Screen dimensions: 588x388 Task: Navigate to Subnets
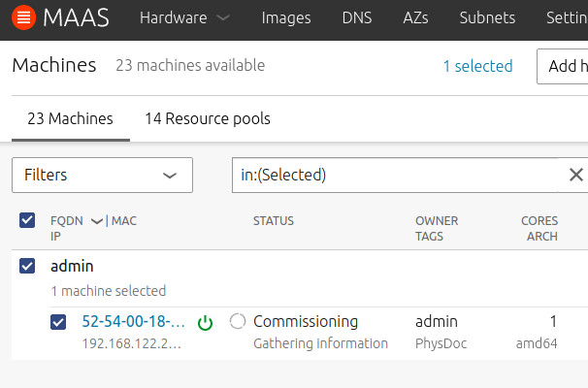pyautogui.click(x=487, y=18)
